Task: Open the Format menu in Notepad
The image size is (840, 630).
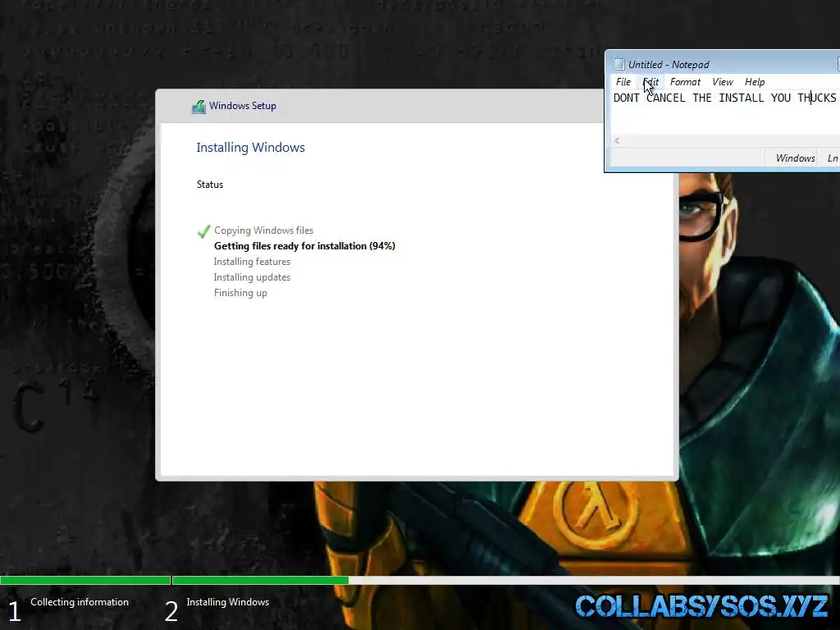Action: (685, 82)
